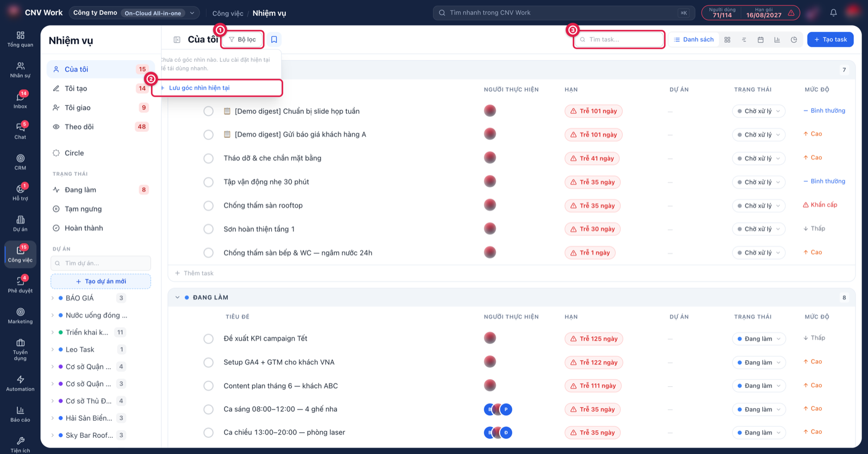The width and height of the screenshot is (868, 454).
Task: Open status dropdown for 'Gửi báo giá khách hàng A'
Action: 758,135
